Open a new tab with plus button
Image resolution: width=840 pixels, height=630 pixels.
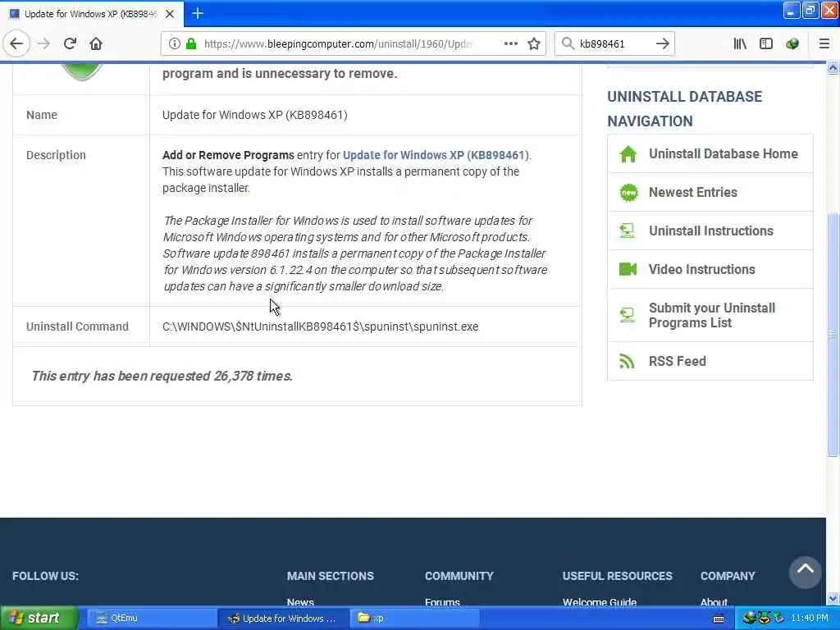tap(197, 13)
